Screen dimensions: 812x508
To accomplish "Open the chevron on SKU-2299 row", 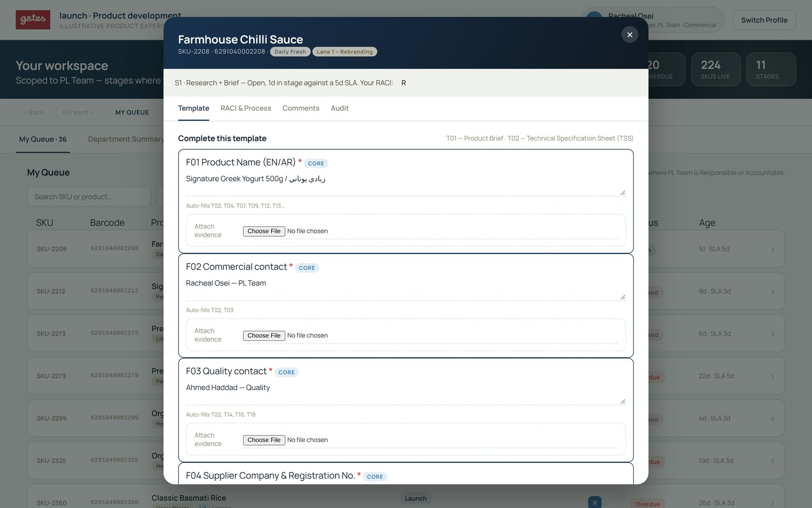I will [x=772, y=419].
